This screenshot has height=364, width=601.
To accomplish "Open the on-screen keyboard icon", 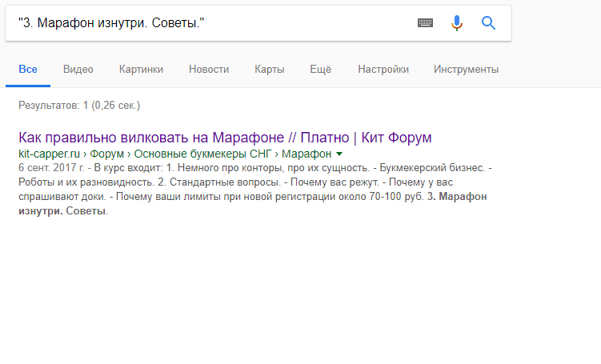I will (x=426, y=23).
